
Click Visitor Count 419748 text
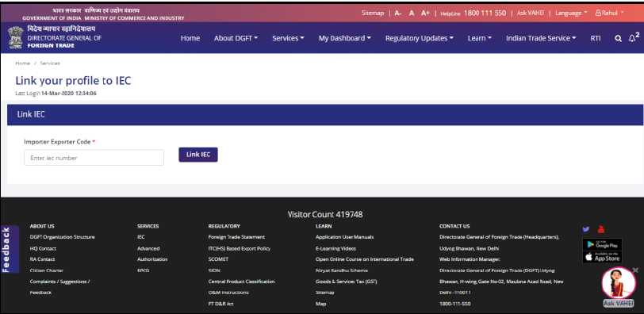[325, 214]
